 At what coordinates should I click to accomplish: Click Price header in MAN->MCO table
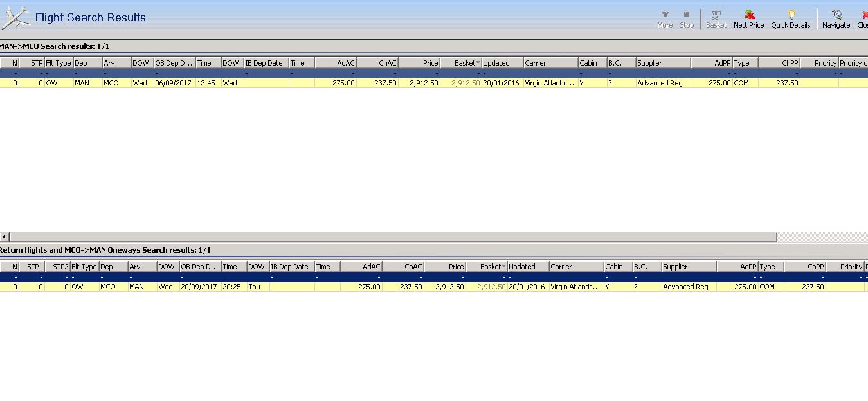pyautogui.click(x=419, y=63)
